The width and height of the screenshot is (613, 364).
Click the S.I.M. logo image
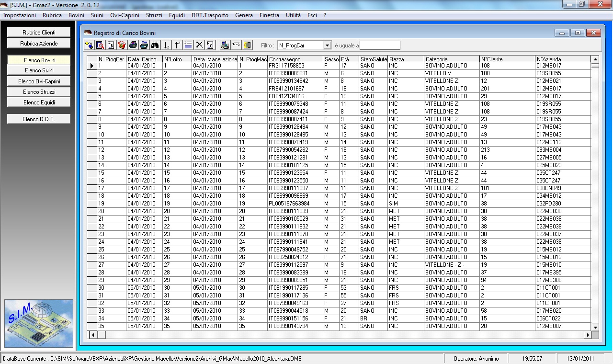point(39,323)
